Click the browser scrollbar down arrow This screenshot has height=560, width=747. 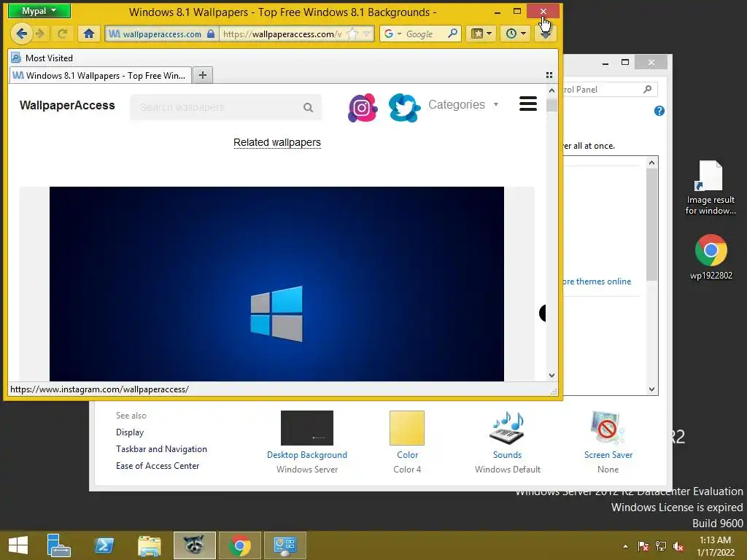click(551, 376)
